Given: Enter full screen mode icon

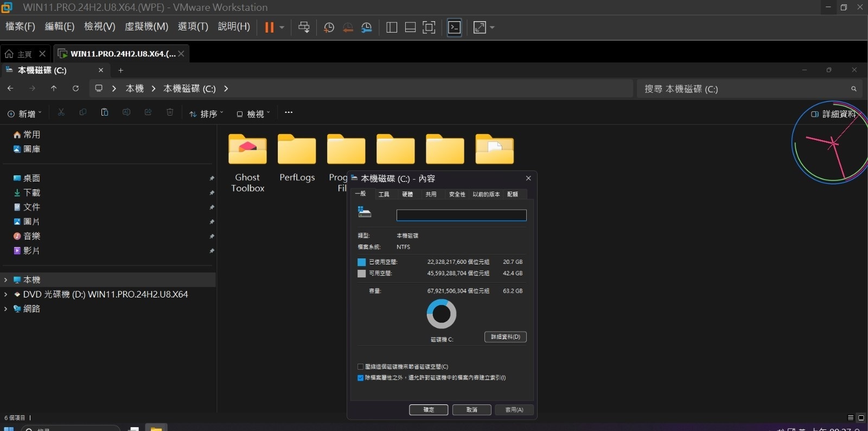Looking at the screenshot, I should 429,27.
